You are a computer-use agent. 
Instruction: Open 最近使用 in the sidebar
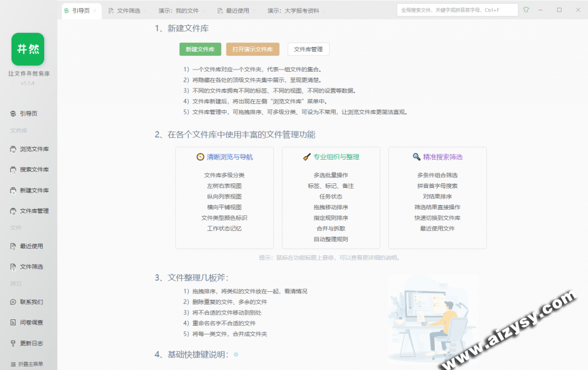pos(31,246)
